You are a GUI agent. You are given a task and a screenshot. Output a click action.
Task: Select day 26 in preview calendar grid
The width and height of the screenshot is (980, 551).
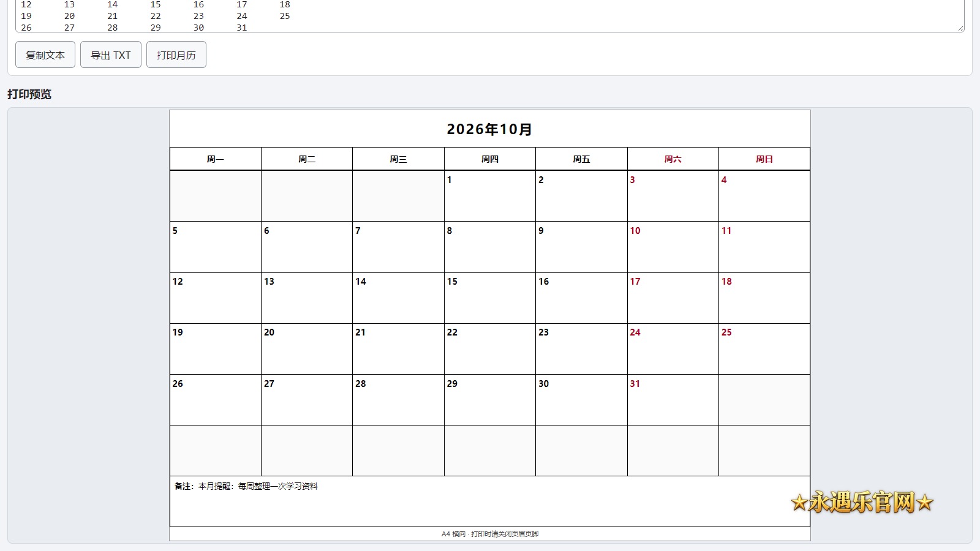tap(216, 400)
